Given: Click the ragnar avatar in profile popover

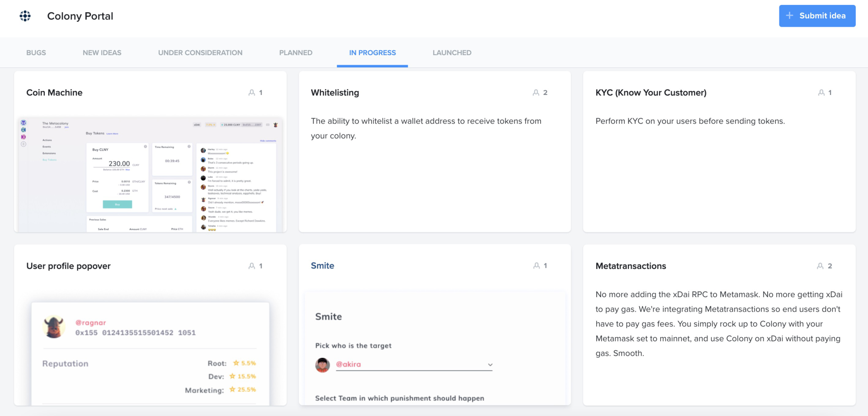Looking at the screenshot, I should click(x=54, y=327).
